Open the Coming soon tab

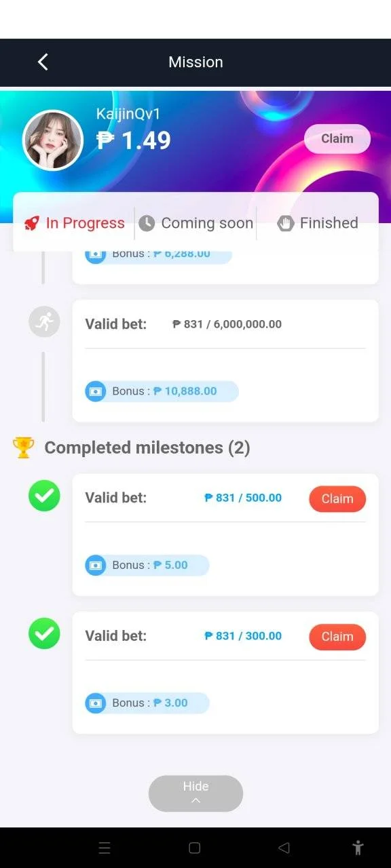196,223
